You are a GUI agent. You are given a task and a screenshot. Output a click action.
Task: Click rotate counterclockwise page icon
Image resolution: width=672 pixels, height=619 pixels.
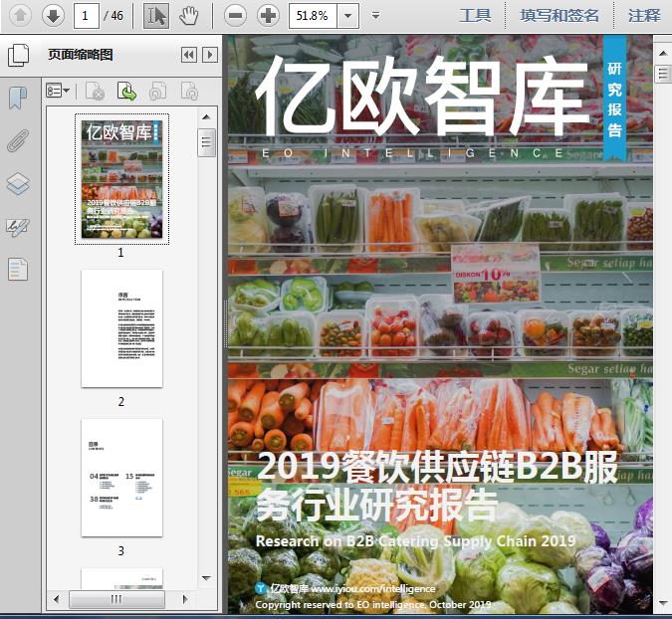click(x=157, y=91)
